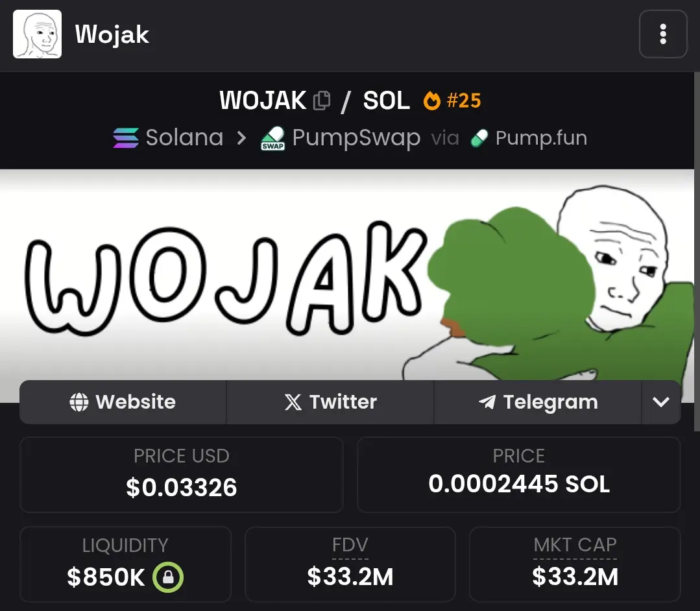700x611 pixels.
Task: Click the PRICE USD value box
Action: [181, 475]
